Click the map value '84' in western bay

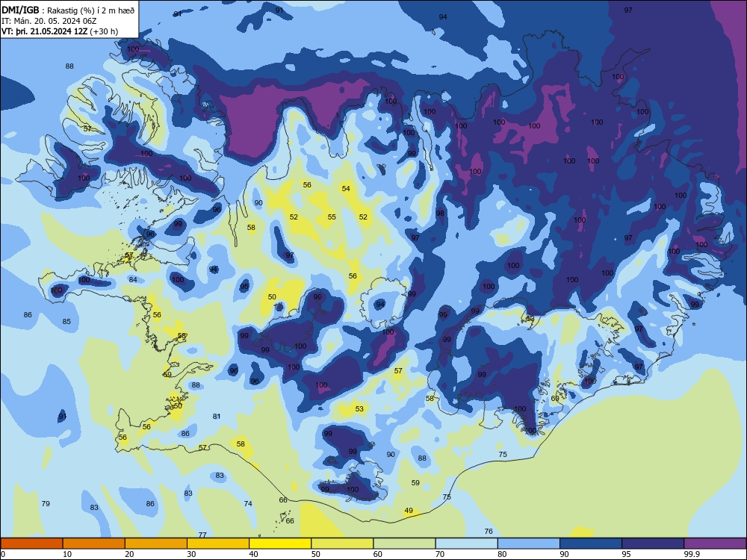133,279
